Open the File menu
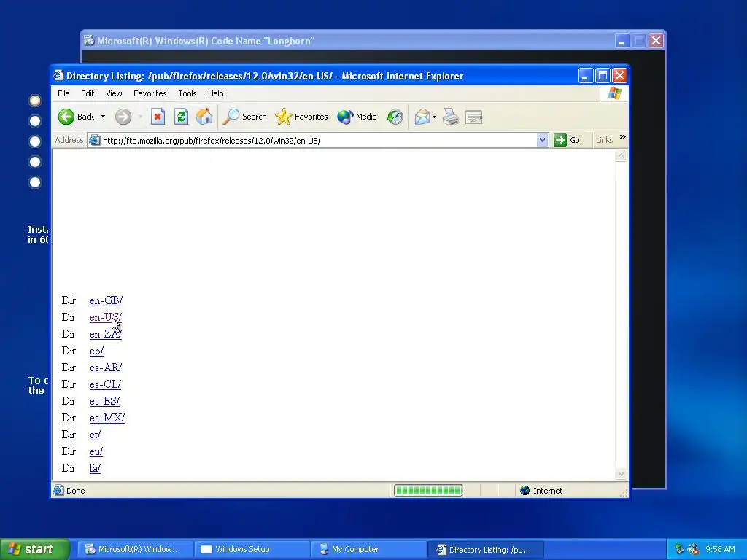Screen dimensions: 747x560 click(63, 93)
